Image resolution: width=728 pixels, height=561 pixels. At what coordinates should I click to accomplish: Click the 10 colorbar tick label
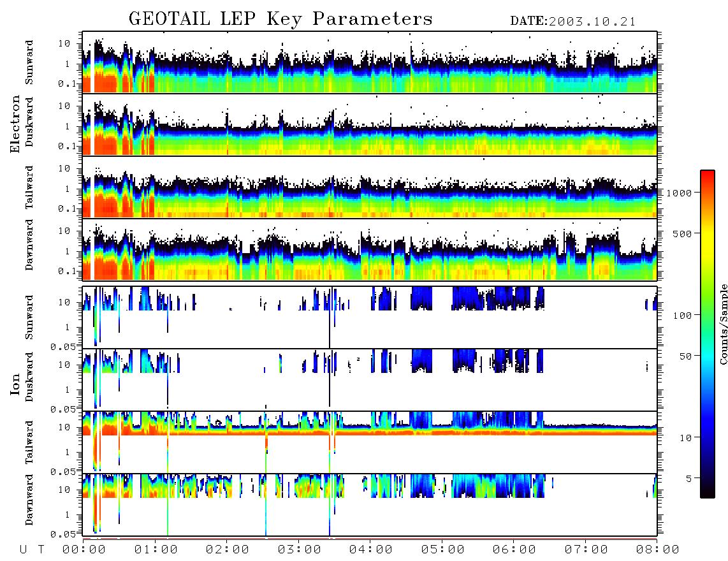[x=685, y=438]
